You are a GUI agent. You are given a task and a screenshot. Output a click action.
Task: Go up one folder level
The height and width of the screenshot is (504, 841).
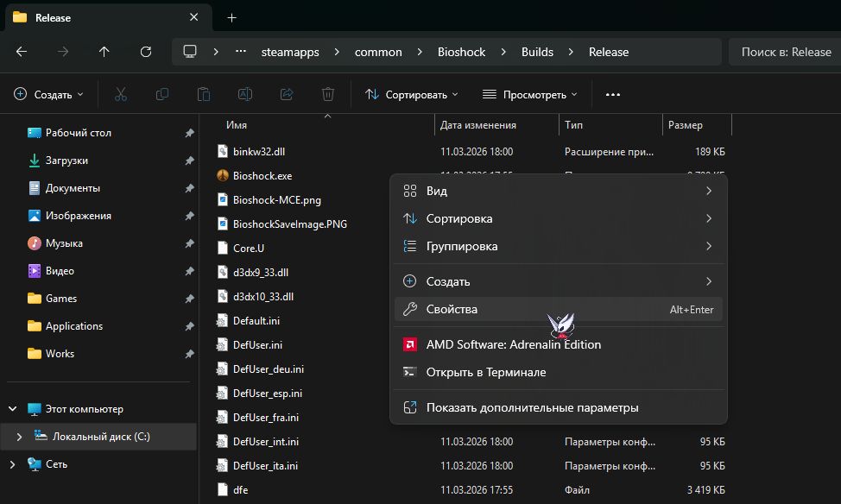(104, 52)
